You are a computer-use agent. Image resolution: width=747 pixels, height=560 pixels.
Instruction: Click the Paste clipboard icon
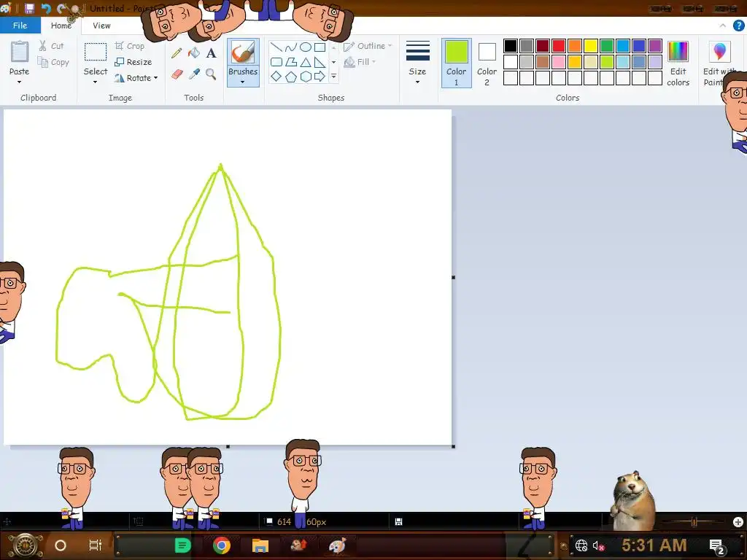pos(20,52)
